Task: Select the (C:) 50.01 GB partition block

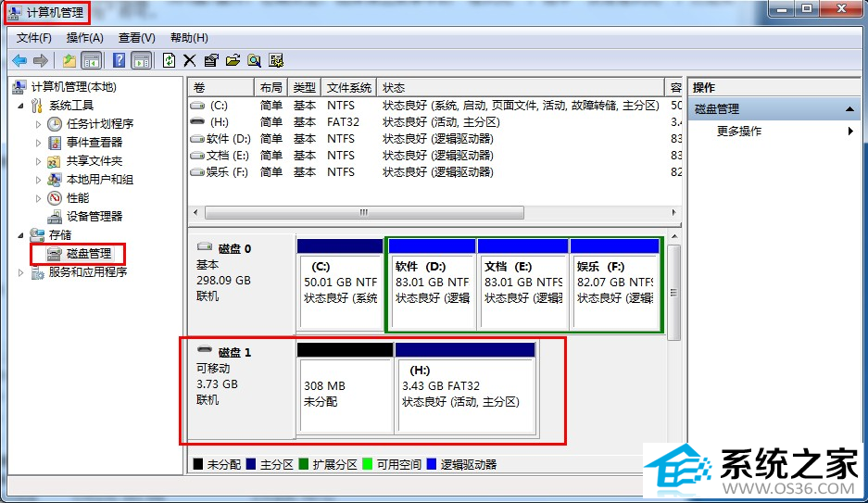Action: point(340,284)
